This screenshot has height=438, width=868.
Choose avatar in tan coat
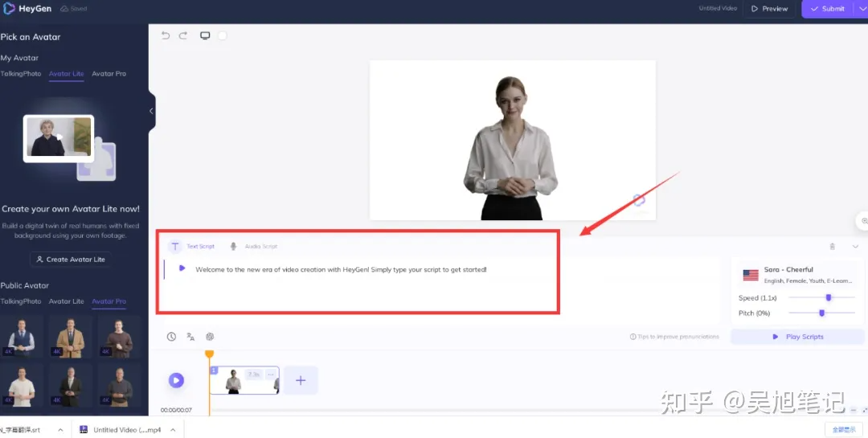pyautogui.click(x=70, y=338)
